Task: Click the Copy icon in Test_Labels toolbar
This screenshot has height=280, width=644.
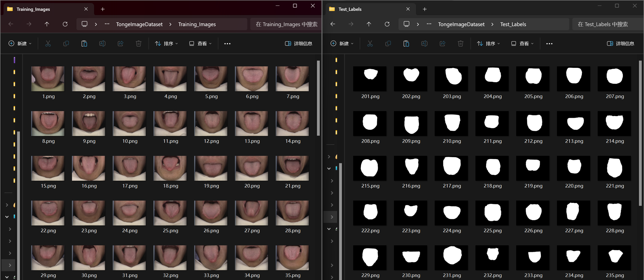Action: (x=388, y=43)
